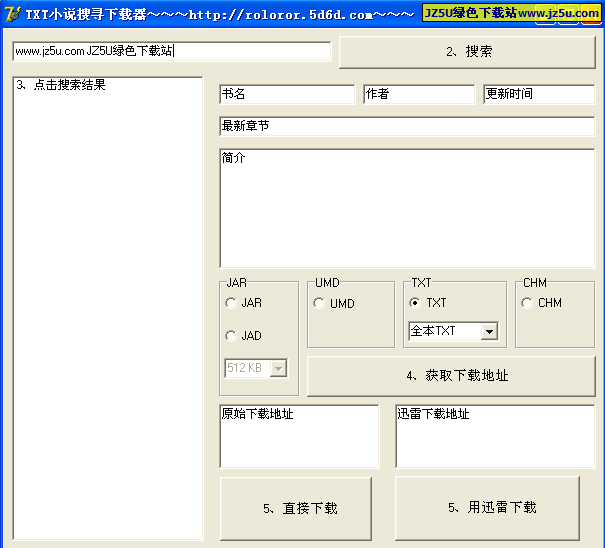Click the 更新时间 update time field
Screen dimensions: 605x548
[539, 94]
